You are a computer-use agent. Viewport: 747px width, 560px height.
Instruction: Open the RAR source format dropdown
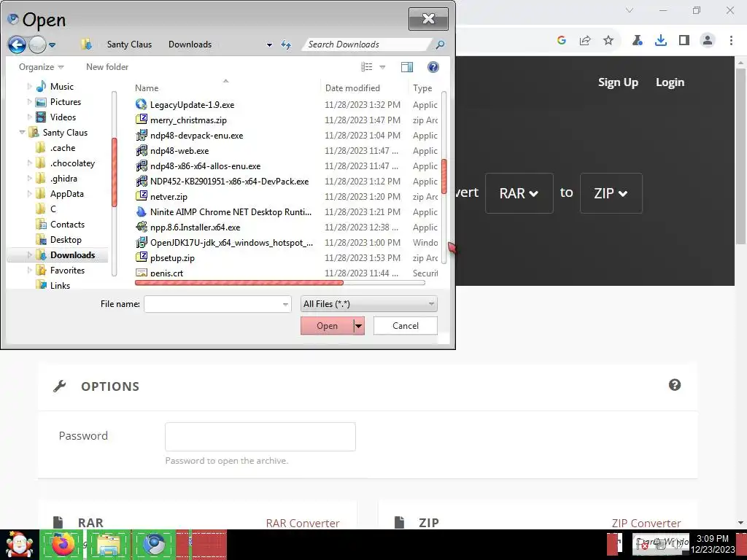tap(519, 193)
